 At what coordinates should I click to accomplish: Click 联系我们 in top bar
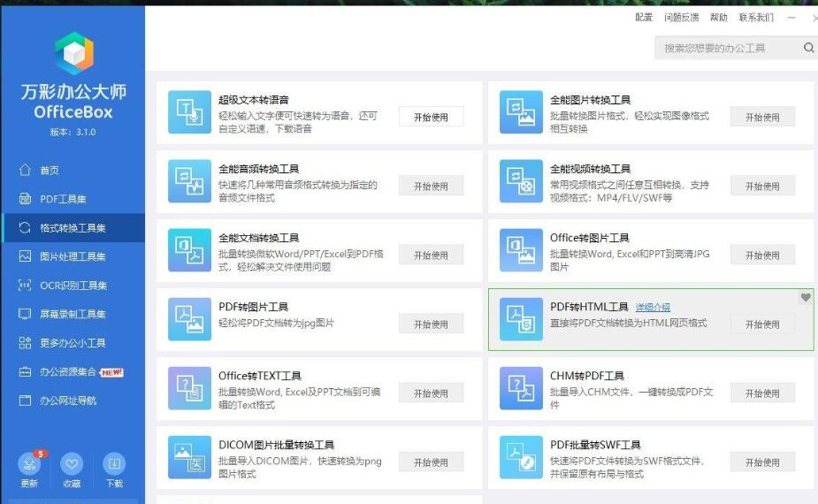point(756,17)
